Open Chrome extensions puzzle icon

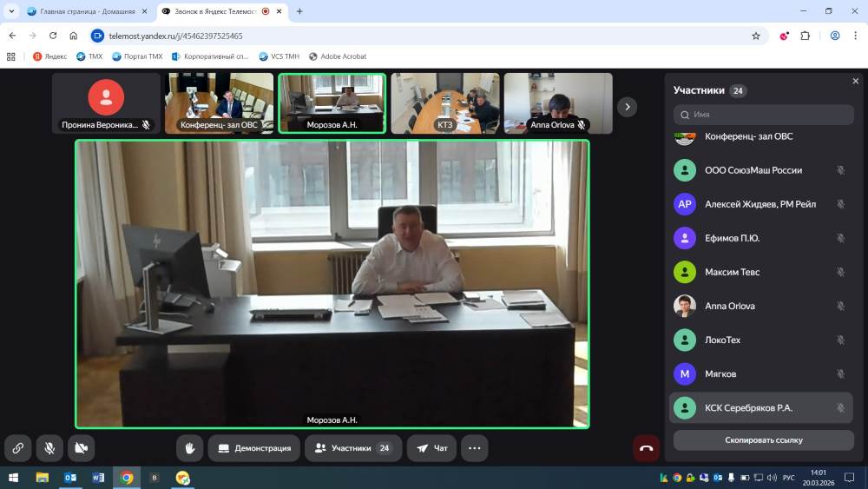(x=805, y=36)
